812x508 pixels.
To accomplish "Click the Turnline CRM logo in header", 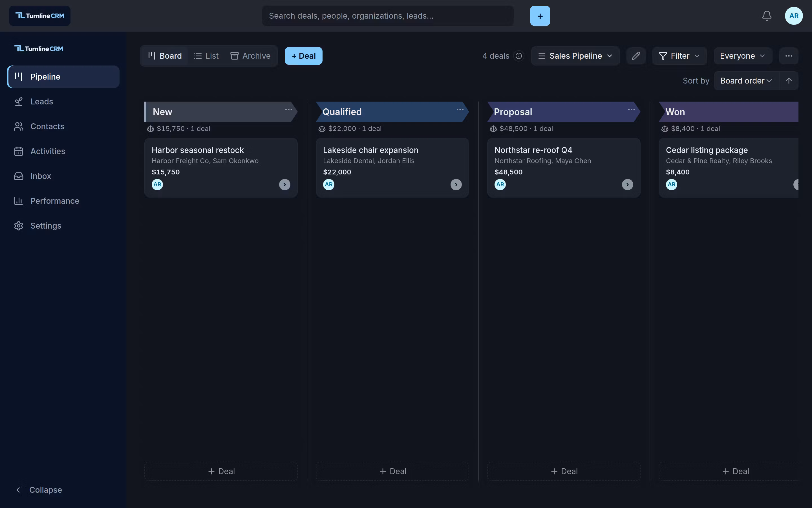I will [x=39, y=16].
